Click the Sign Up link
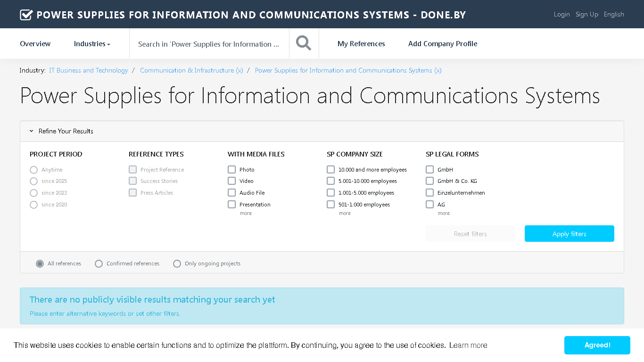The image size is (644, 362). [587, 14]
